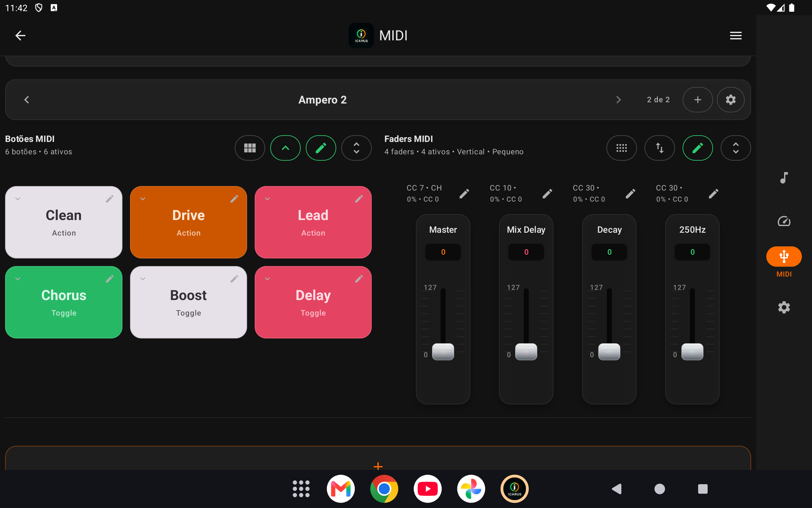Click the 250Hz fader handle

(692, 352)
